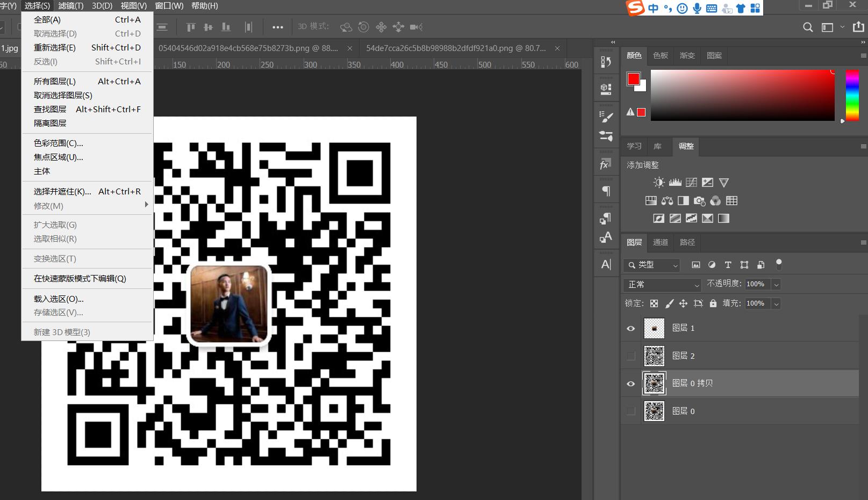Toggle the layer filter on/off switch

coord(779,264)
